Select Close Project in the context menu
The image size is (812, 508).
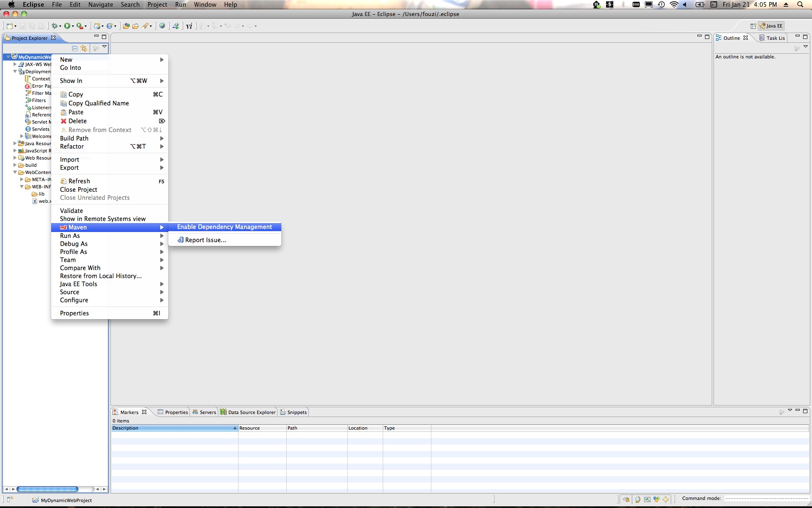pos(110,190)
